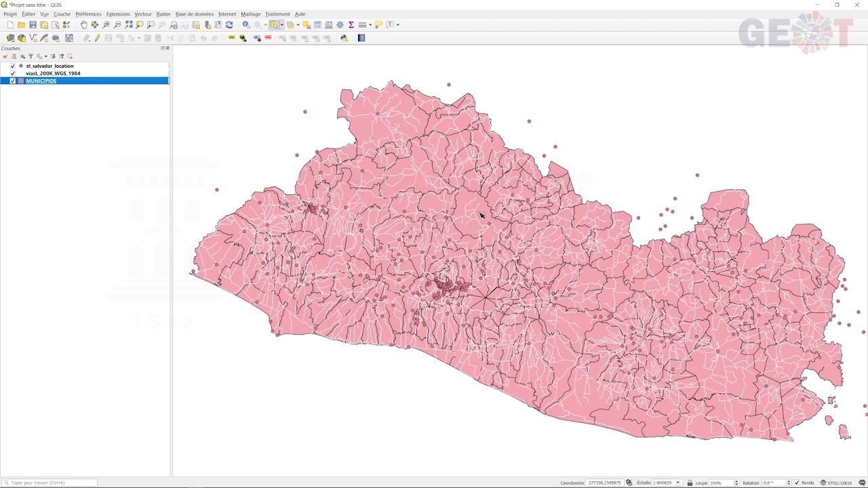Viewport: 868px width, 488px height.
Task: Open the Base de données menu
Action: pos(195,14)
